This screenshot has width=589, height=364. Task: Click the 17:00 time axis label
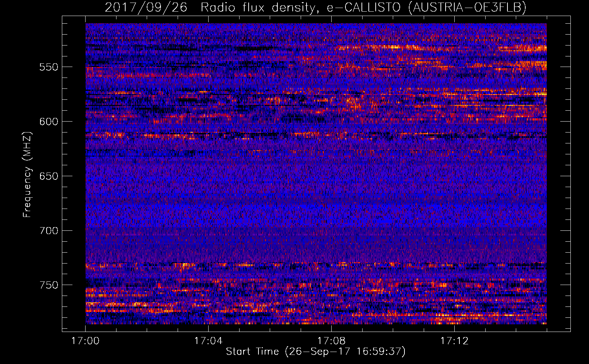(85, 341)
